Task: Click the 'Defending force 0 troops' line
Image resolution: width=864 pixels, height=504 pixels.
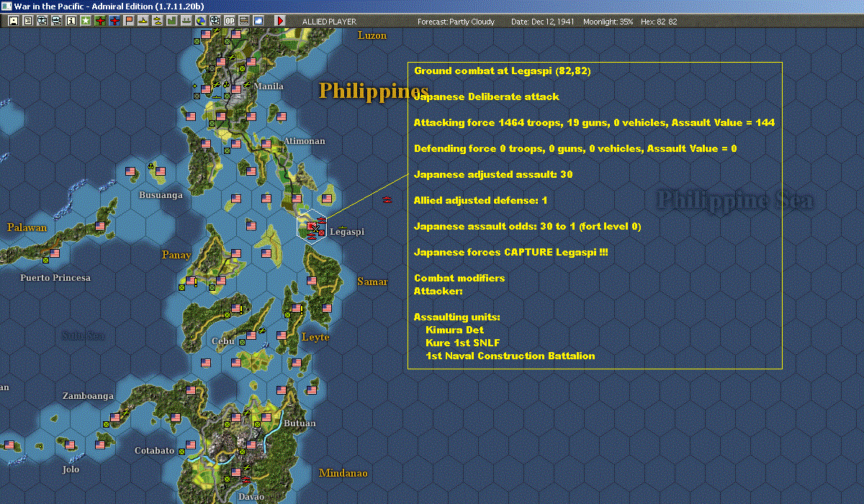Action: point(575,148)
